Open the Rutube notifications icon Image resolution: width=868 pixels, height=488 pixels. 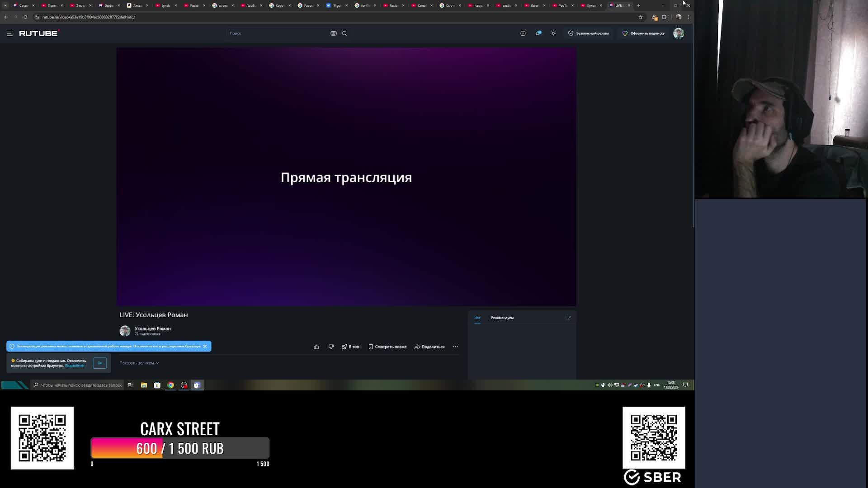pyautogui.click(x=538, y=33)
